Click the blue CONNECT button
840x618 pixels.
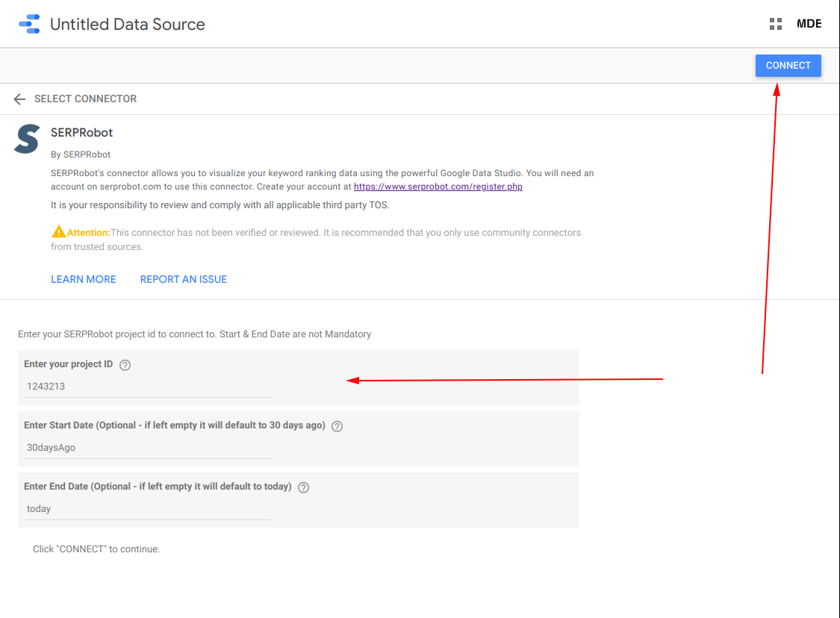(x=788, y=66)
